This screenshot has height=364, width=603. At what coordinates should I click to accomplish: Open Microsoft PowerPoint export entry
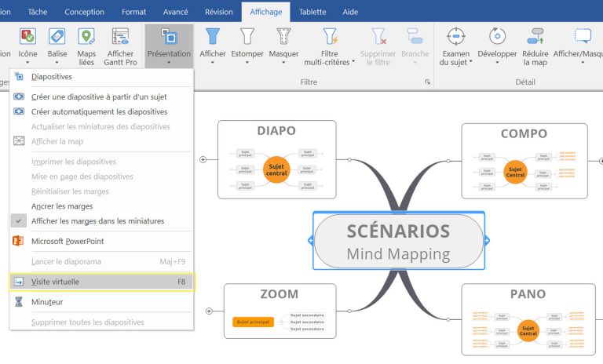coord(68,241)
